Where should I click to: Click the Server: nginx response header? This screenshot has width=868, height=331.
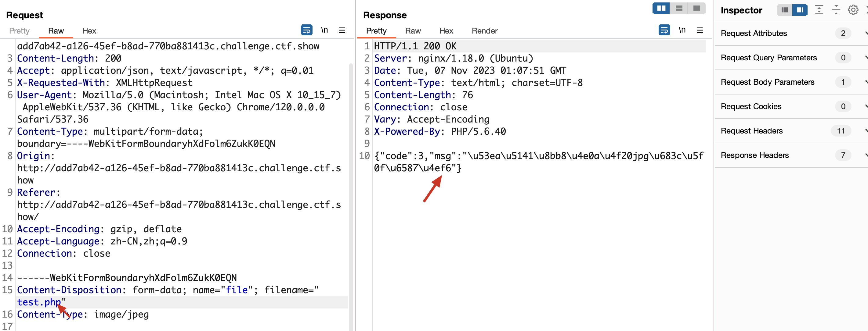(x=454, y=58)
